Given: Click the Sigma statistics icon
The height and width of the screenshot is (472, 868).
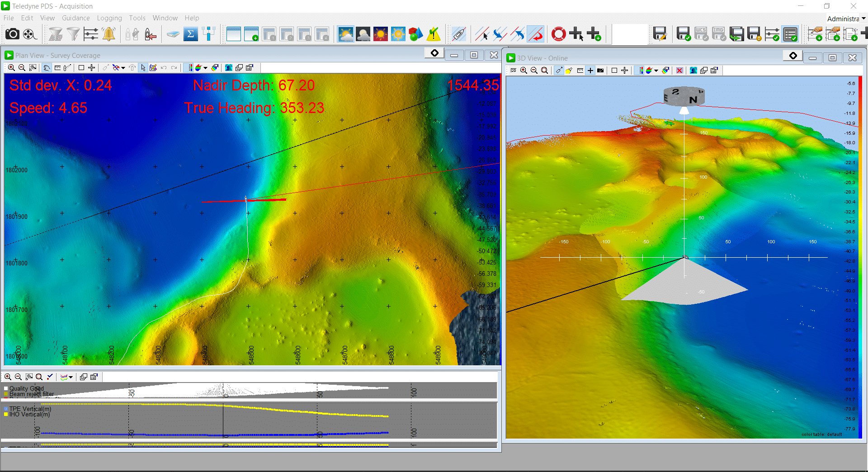Looking at the screenshot, I should 190,34.
